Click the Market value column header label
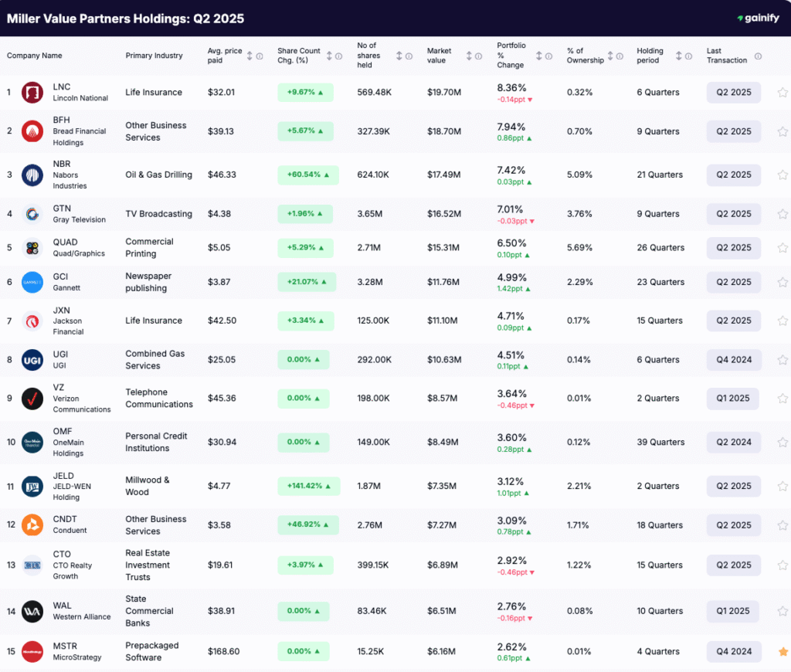This screenshot has height=672, width=791. click(439, 56)
